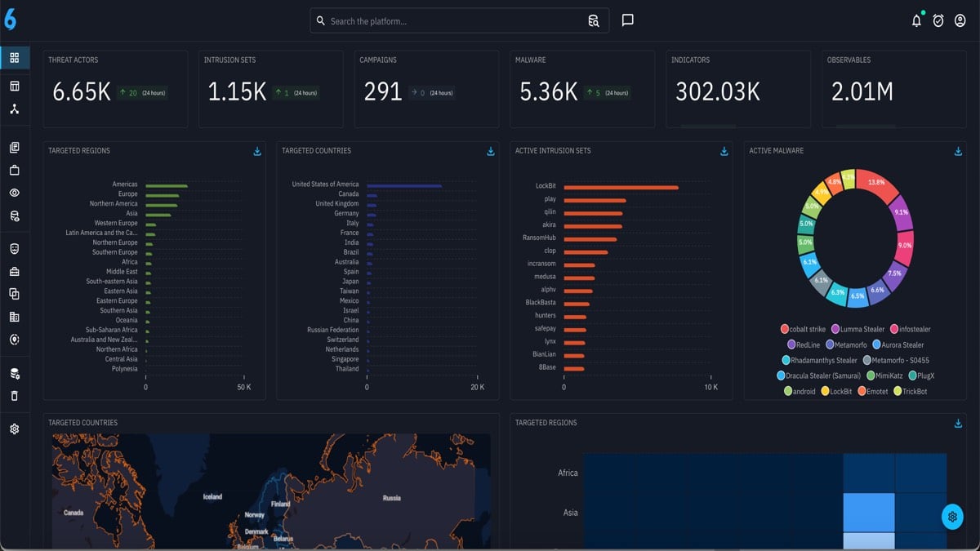The width and height of the screenshot is (980, 551).
Task: Download the Targeted Regions chart data
Action: pos(257,151)
